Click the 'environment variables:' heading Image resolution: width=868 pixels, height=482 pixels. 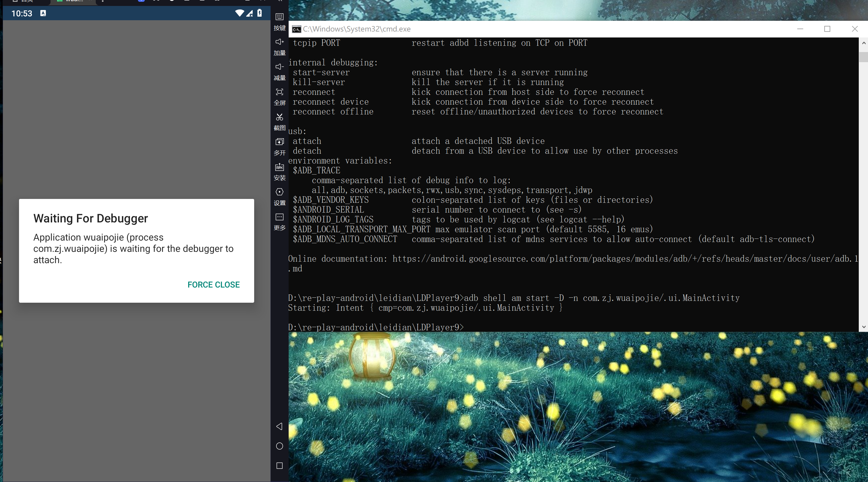coord(340,161)
